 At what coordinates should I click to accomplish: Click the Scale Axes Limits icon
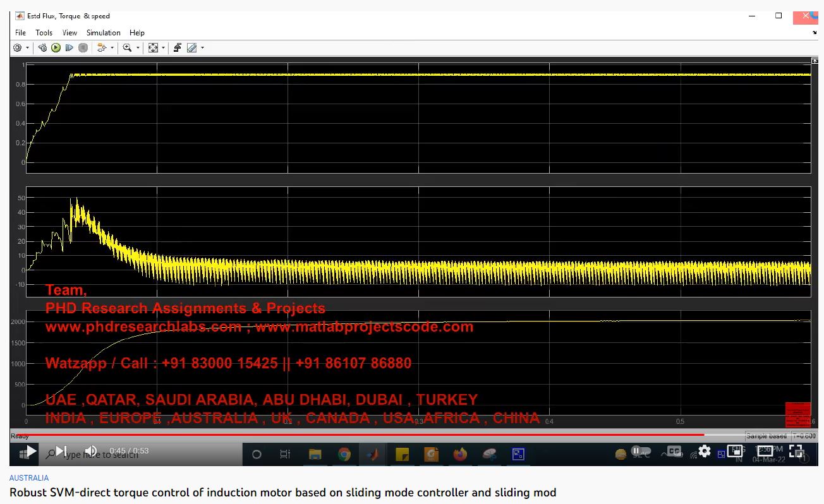(x=153, y=48)
